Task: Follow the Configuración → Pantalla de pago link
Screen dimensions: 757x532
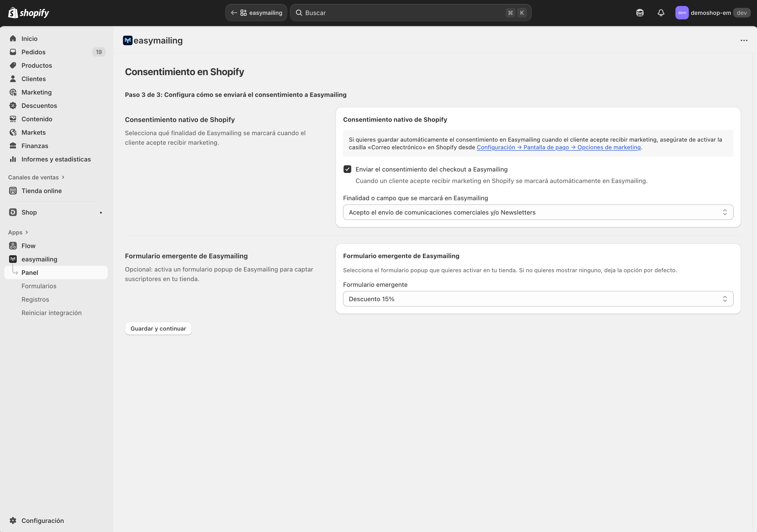Action: coord(558,147)
